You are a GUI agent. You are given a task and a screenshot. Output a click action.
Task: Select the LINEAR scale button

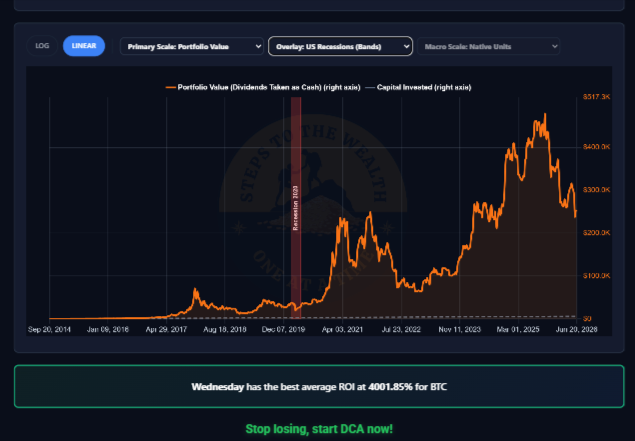tap(84, 46)
